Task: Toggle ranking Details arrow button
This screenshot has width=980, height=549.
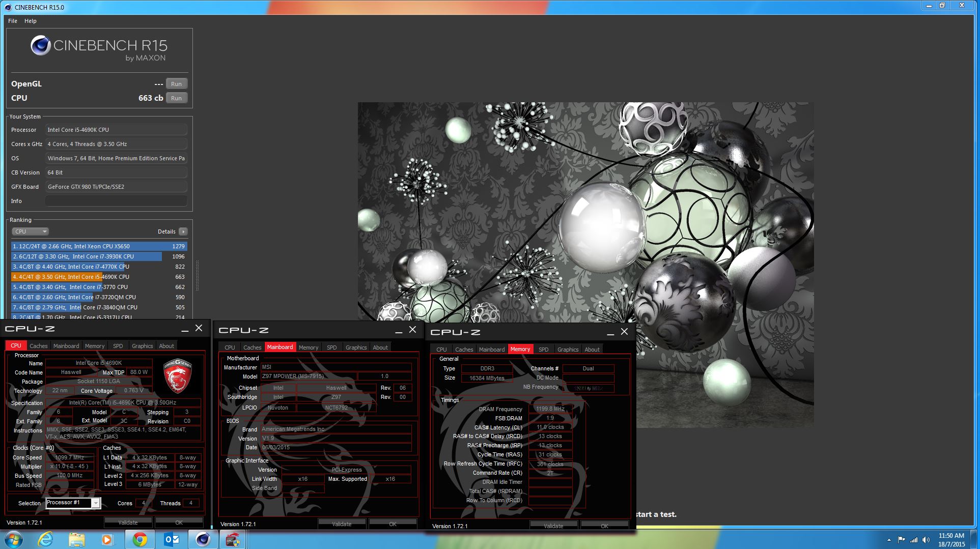Action: [x=183, y=232]
